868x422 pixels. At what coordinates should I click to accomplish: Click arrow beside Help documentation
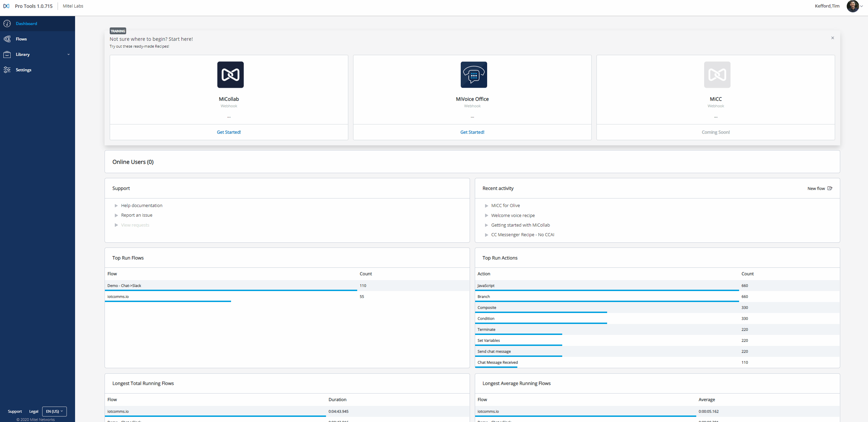tap(116, 206)
